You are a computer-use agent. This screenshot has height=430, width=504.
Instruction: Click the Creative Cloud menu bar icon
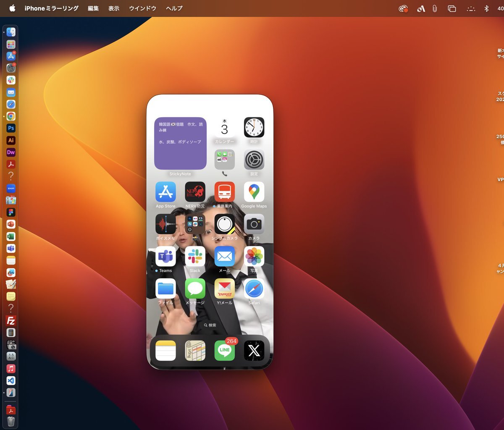[x=403, y=8]
